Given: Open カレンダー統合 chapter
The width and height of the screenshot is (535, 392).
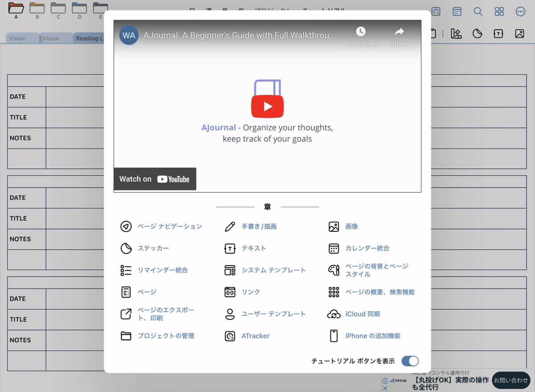Looking at the screenshot, I should coord(367,248).
